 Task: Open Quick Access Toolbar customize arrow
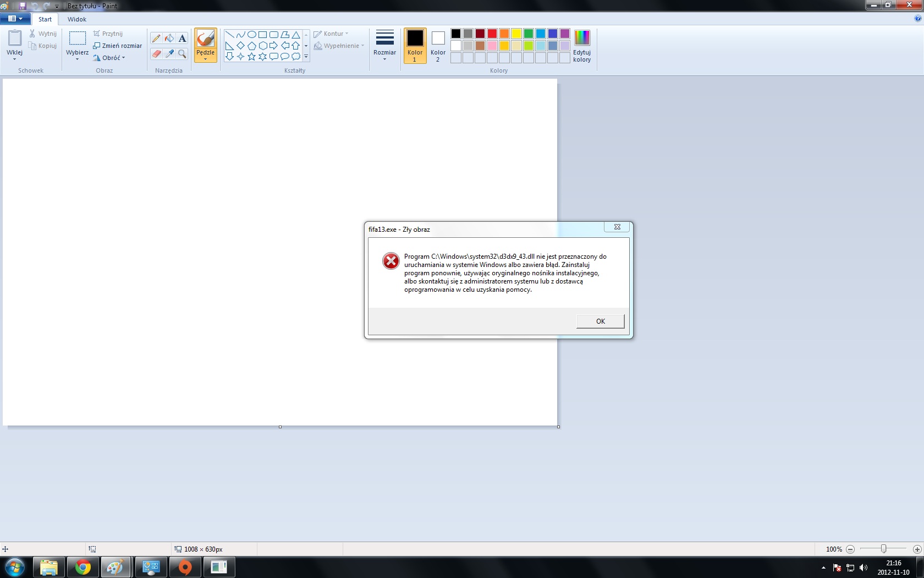click(57, 6)
